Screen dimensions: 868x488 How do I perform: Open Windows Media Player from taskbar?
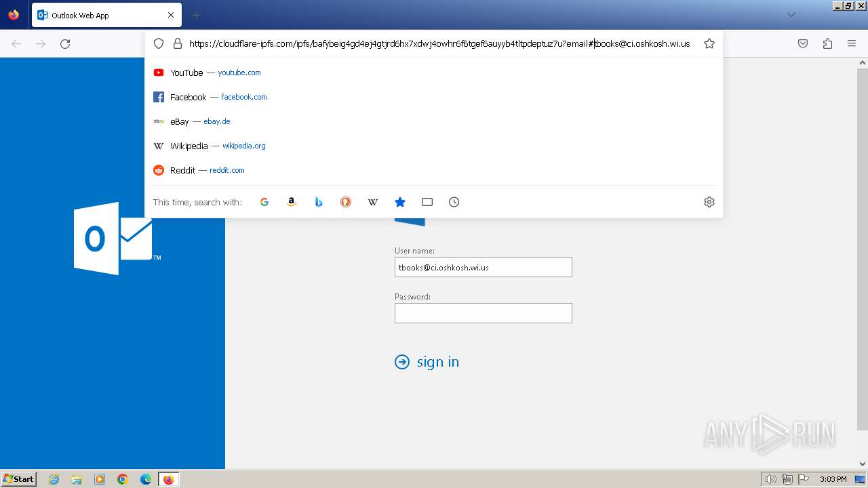click(x=100, y=479)
